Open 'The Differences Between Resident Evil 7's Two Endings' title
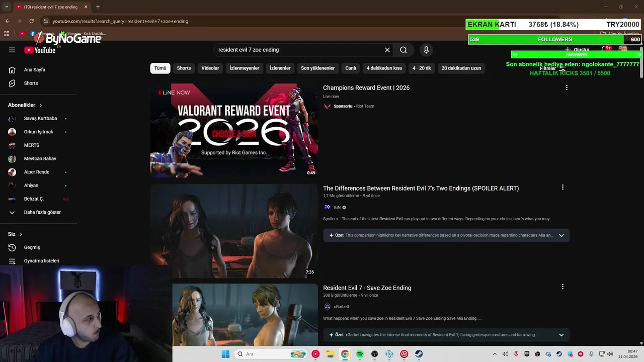644x362 pixels. [x=421, y=188]
